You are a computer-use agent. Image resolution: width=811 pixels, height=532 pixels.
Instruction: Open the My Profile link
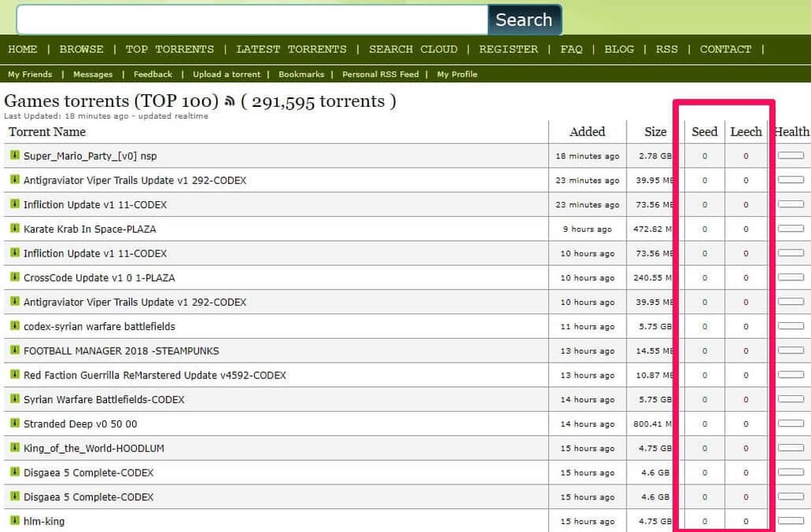click(457, 74)
